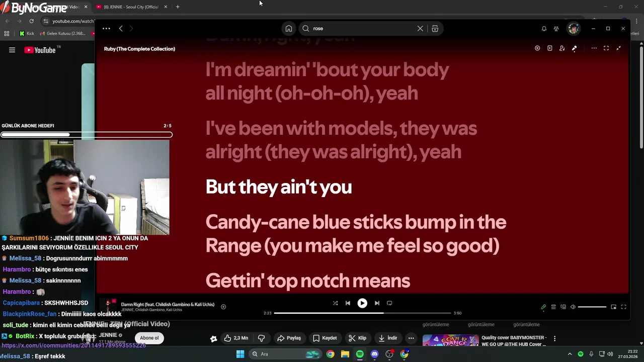This screenshot has height=362, width=644.
Task: Open Spotify home via house icon
Action: click(x=289, y=29)
